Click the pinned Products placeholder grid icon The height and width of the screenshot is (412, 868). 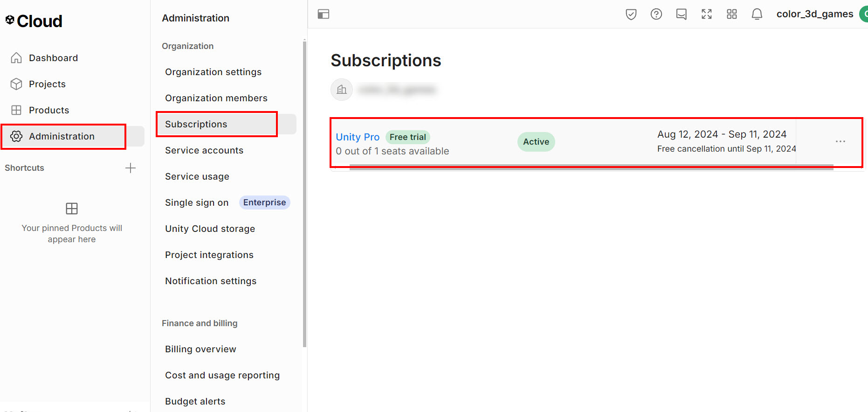[72, 209]
